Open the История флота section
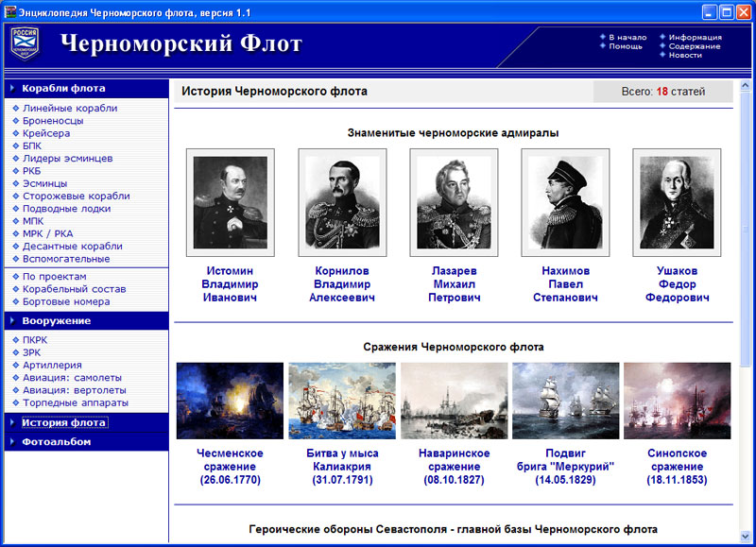Screen dimensions: 756x547 point(63,422)
